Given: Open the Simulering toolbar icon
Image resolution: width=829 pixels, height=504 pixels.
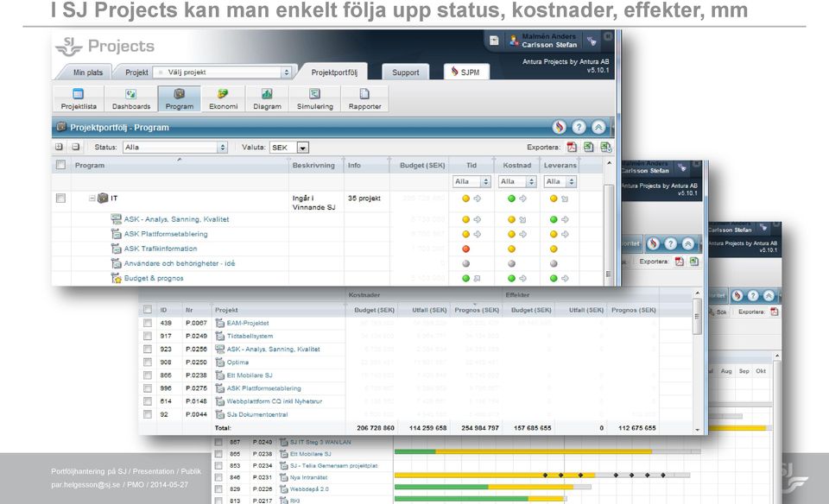Looking at the screenshot, I should (314, 93).
